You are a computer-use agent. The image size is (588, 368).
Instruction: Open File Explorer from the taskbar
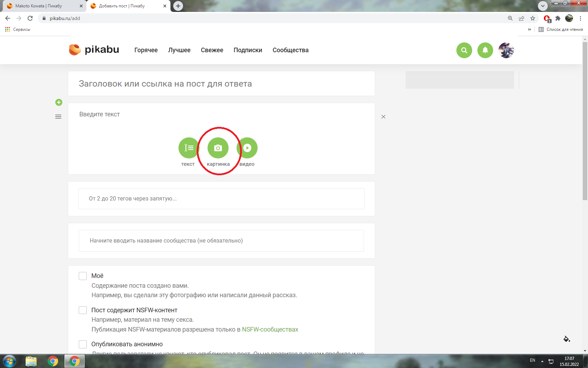pyautogui.click(x=31, y=361)
